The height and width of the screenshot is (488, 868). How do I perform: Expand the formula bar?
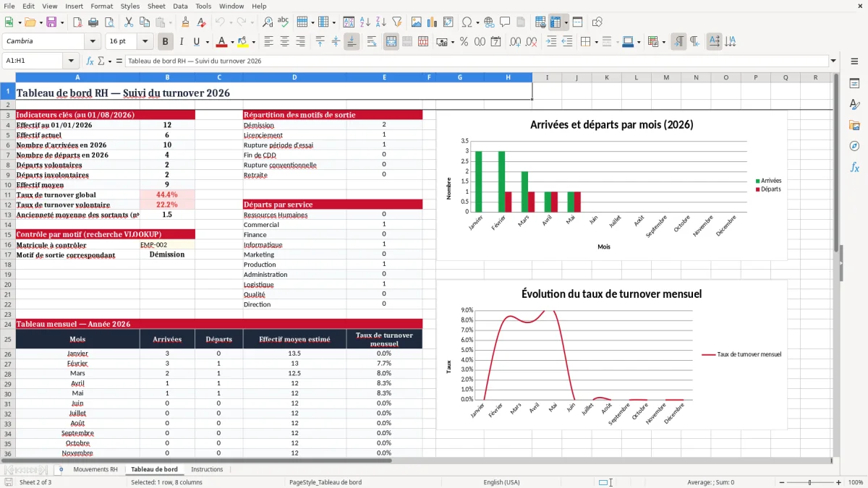(833, 61)
